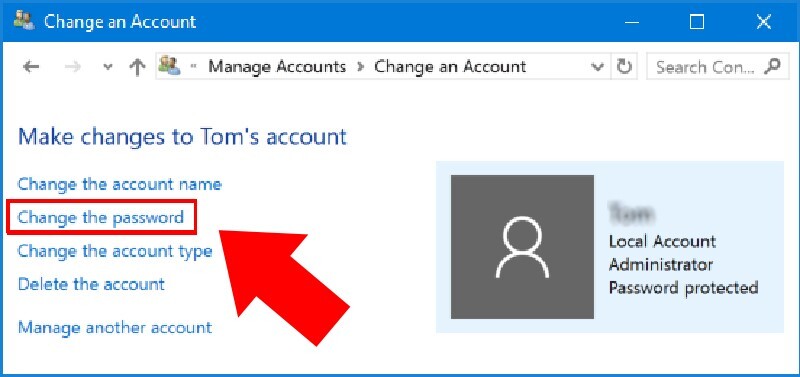Click the Password protected label
The height and width of the screenshot is (377, 800).
pos(683,288)
